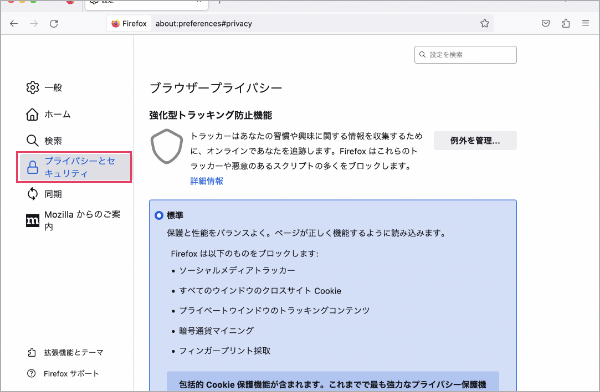Click the Mozilla 'm' logo icon
The image size is (600, 392).
[x=33, y=220]
